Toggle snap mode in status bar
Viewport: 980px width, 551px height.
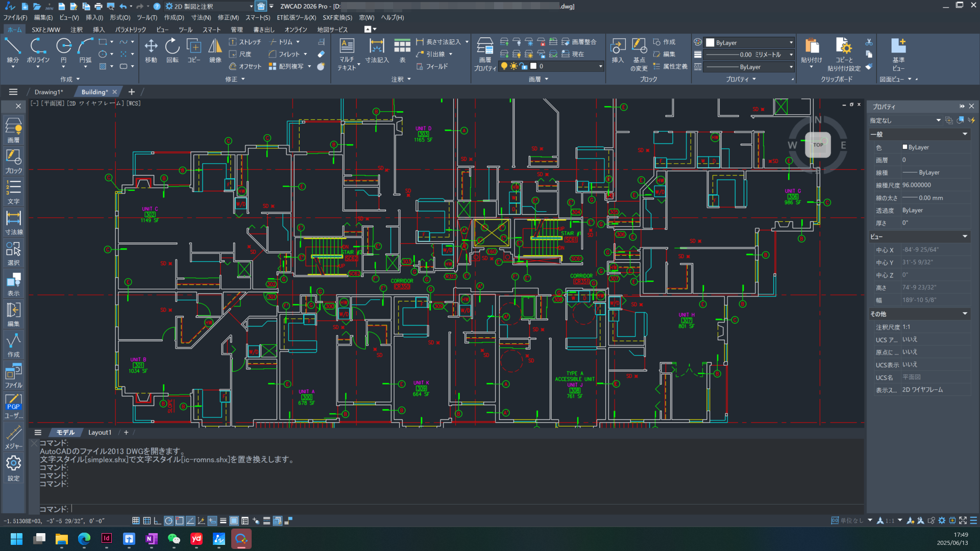click(x=136, y=521)
